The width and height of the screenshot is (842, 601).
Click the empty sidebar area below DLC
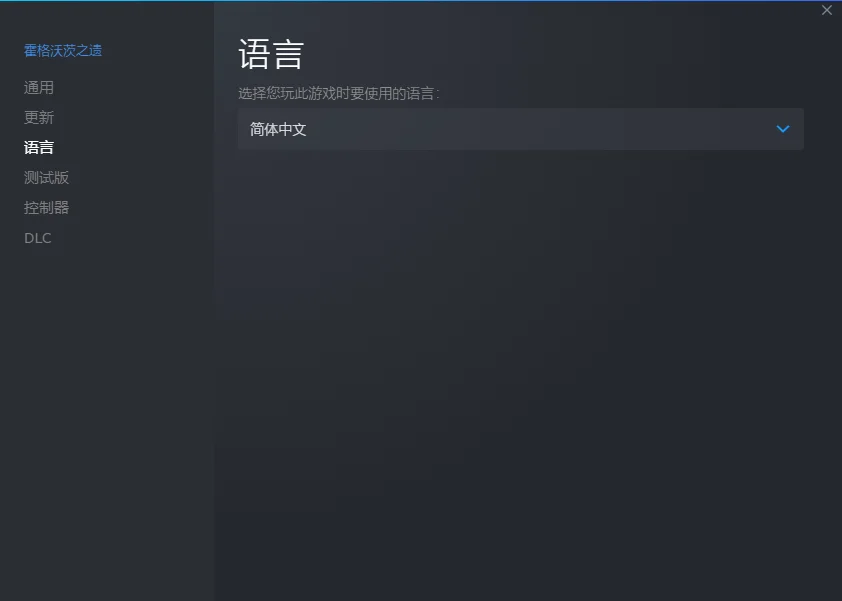[x=107, y=419]
